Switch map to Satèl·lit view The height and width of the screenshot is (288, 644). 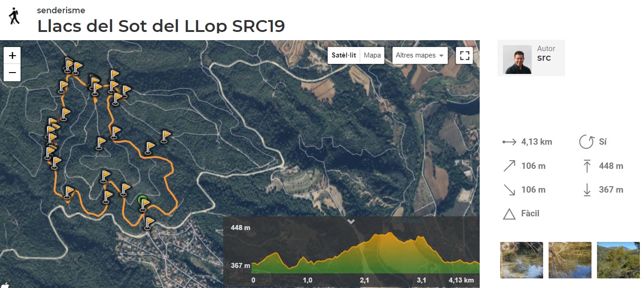(x=344, y=56)
